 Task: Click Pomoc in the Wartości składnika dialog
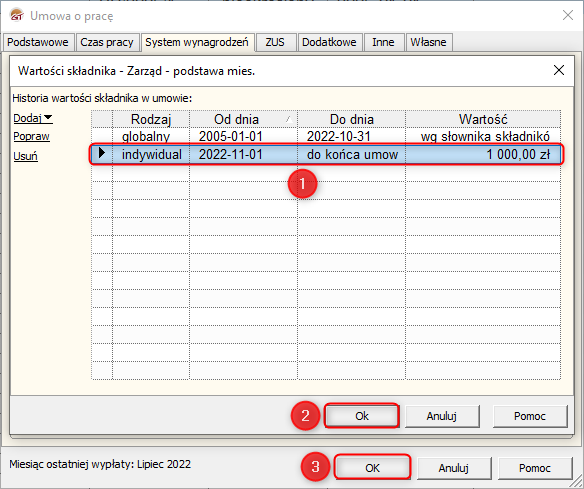(x=530, y=416)
